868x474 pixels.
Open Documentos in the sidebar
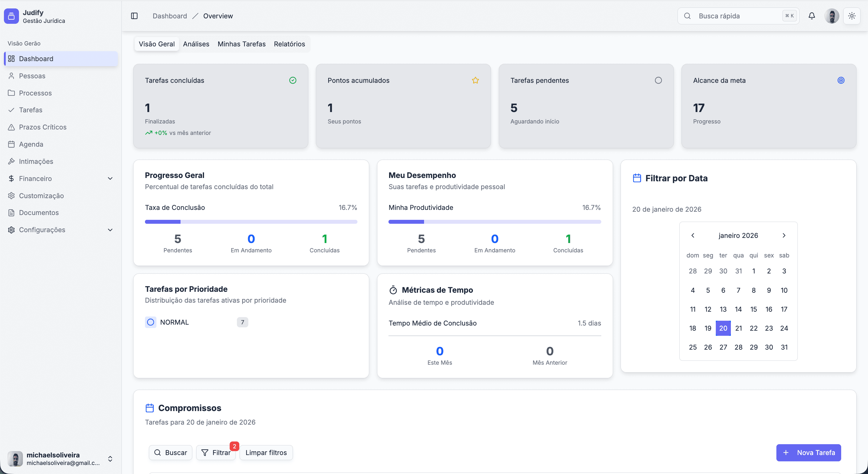[38, 212]
